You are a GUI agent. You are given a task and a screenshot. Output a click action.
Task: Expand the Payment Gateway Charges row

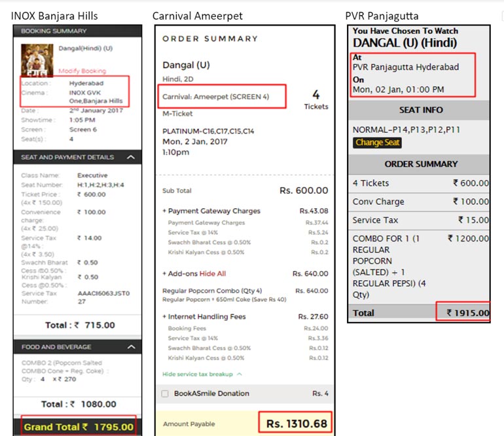[245, 211]
